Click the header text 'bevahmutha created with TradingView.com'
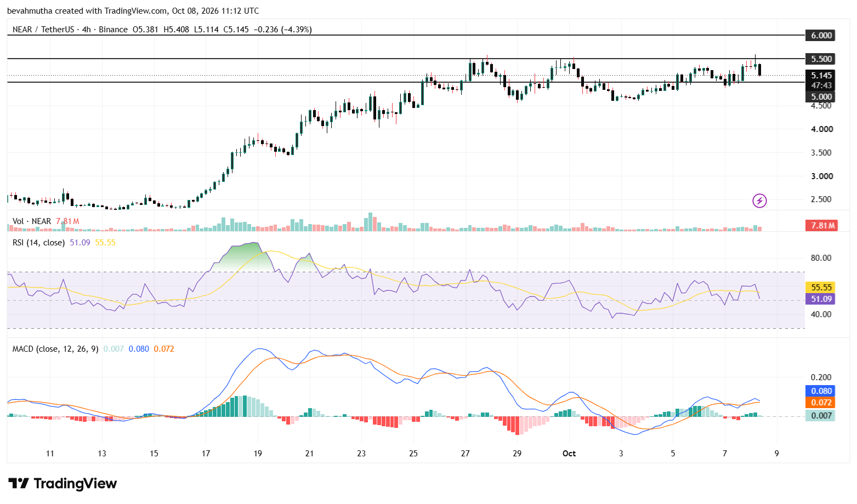This screenshot has height=504, width=857. 88,11
